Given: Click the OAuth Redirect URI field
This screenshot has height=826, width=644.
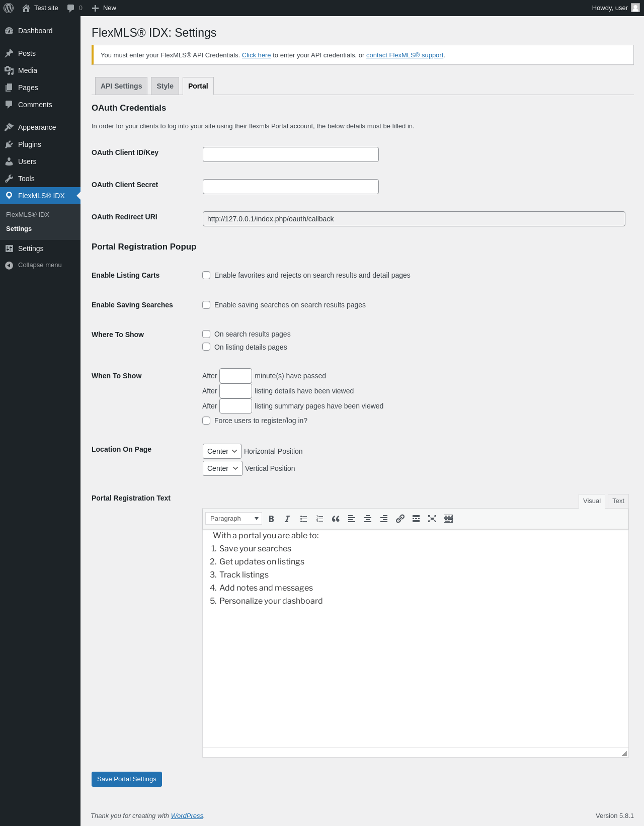Looking at the screenshot, I should [414, 219].
